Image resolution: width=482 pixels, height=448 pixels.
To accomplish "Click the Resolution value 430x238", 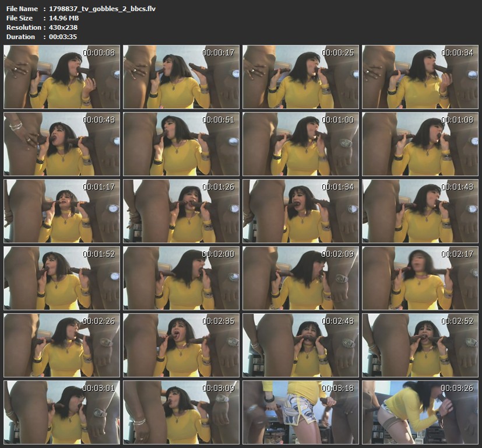I will point(64,27).
